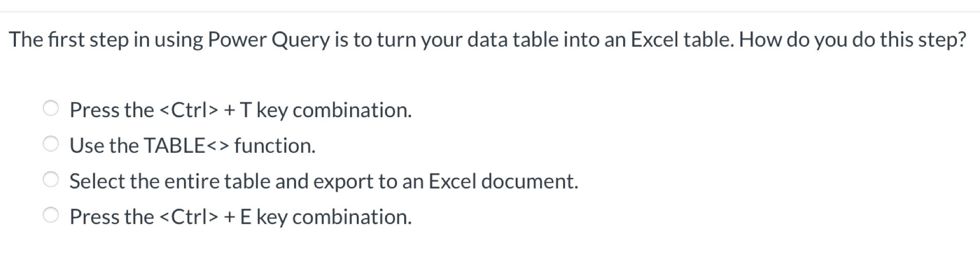Click the word 'function' in second answer

tap(275, 145)
